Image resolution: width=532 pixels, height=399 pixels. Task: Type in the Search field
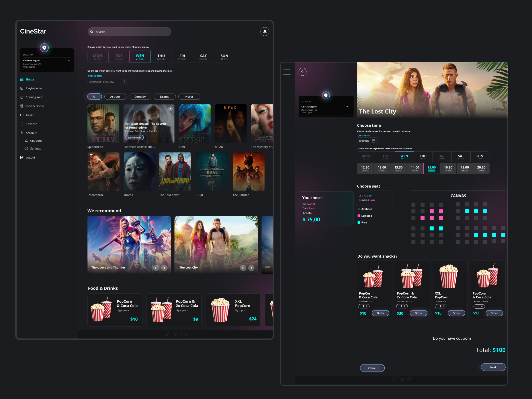(130, 32)
